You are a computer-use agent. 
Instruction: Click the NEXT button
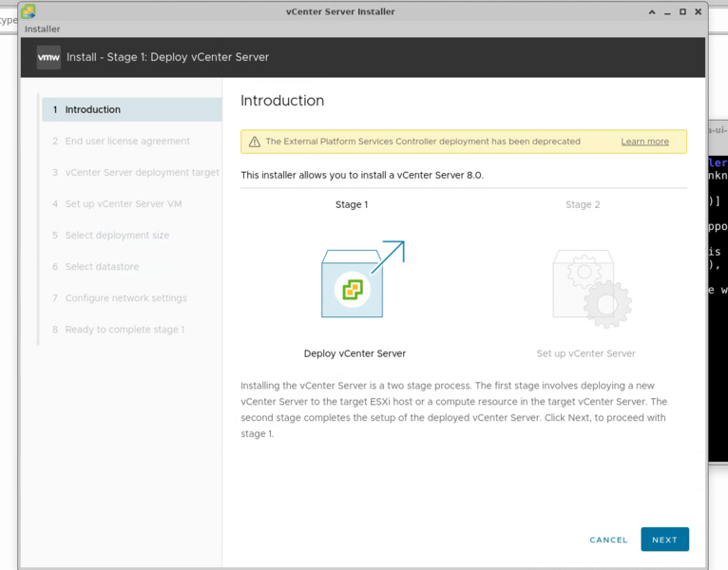pyautogui.click(x=665, y=540)
